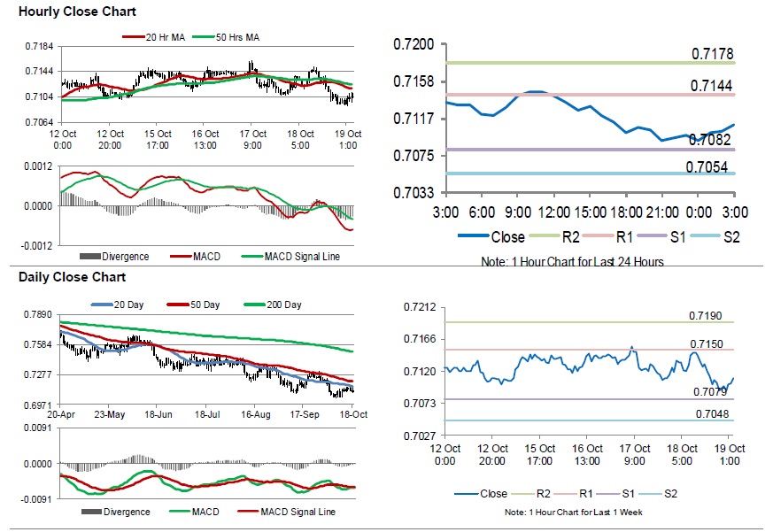773x532 pixels.
Task: Click Divergence legend in the daily MACD chart
Action: (x=116, y=512)
